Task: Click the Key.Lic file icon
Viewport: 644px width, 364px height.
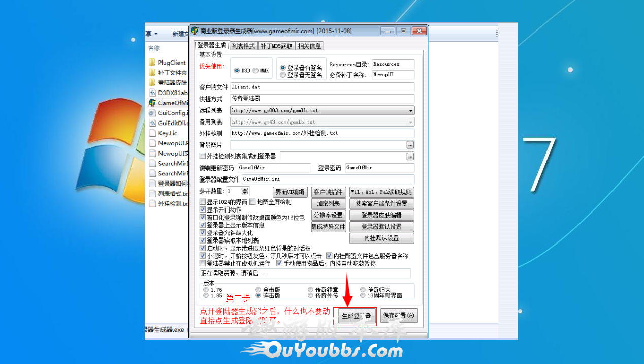Action: pyautogui.click(x=152, y=133)
